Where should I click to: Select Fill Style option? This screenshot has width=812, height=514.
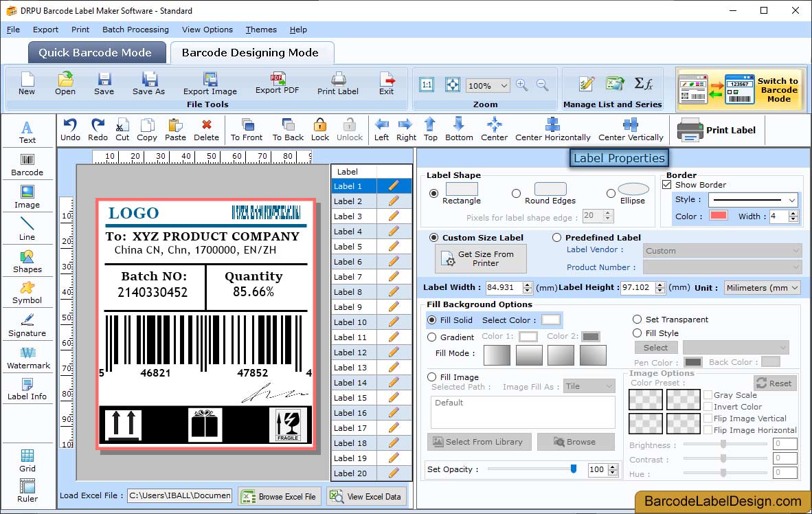[637, 333]
